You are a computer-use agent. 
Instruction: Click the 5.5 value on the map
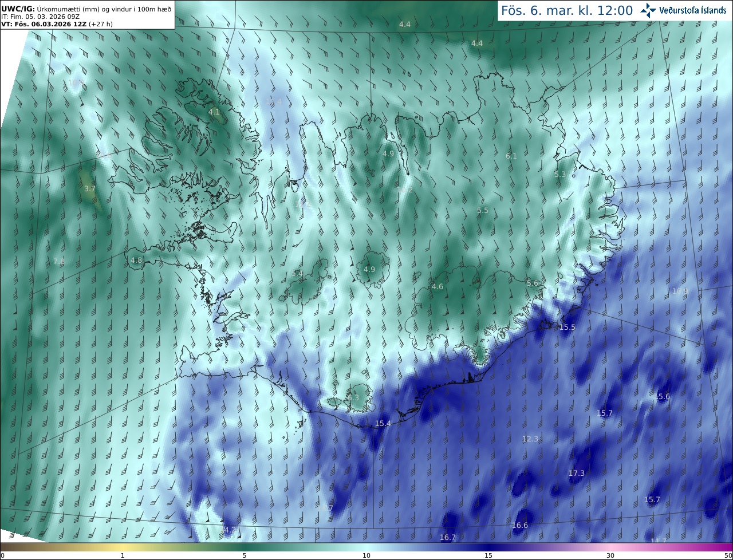click(x=483, y=210)
